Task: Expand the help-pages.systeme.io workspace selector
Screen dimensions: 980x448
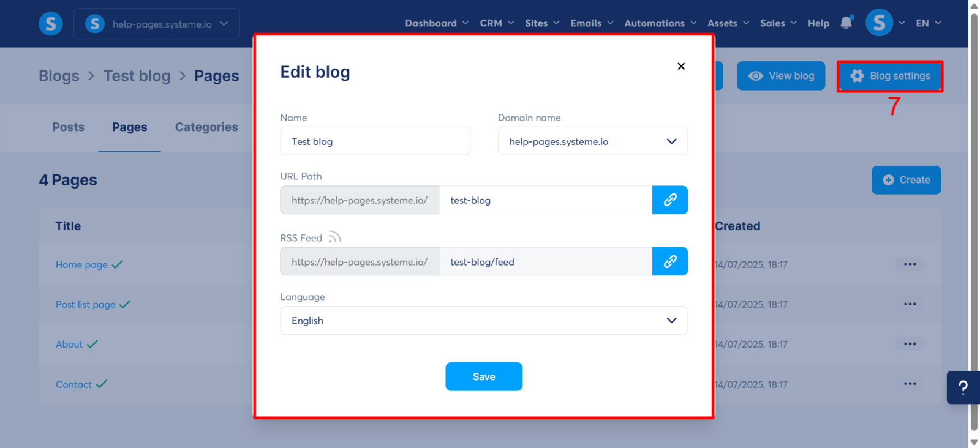Action: [x=157, y=24]
